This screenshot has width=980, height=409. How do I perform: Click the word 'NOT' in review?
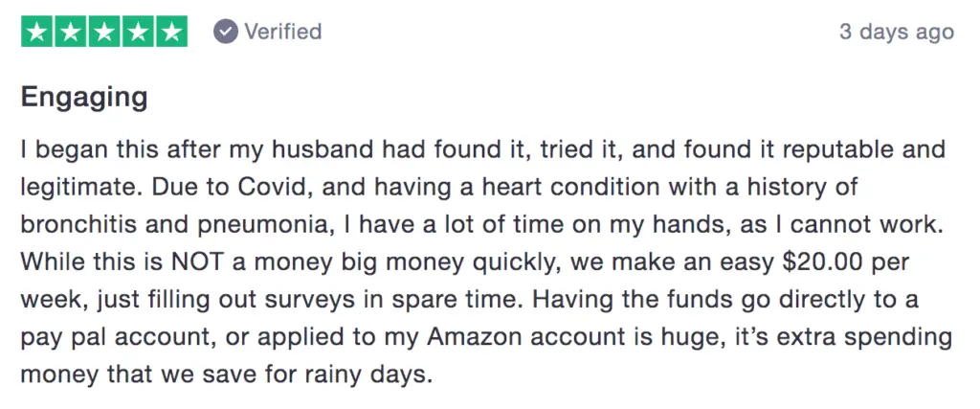[x=197, y=262]
